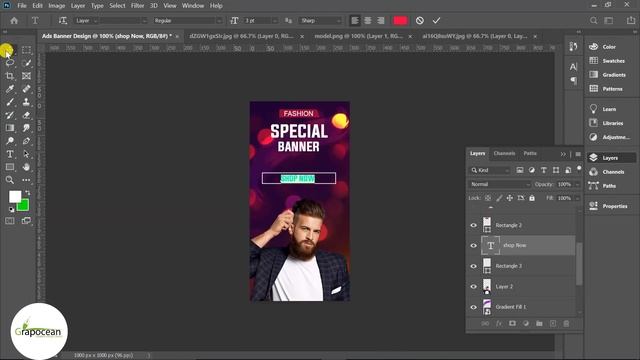The width and height of the screenshot is (640, 360).
Task: Right align the text
Action: point(381,20)
